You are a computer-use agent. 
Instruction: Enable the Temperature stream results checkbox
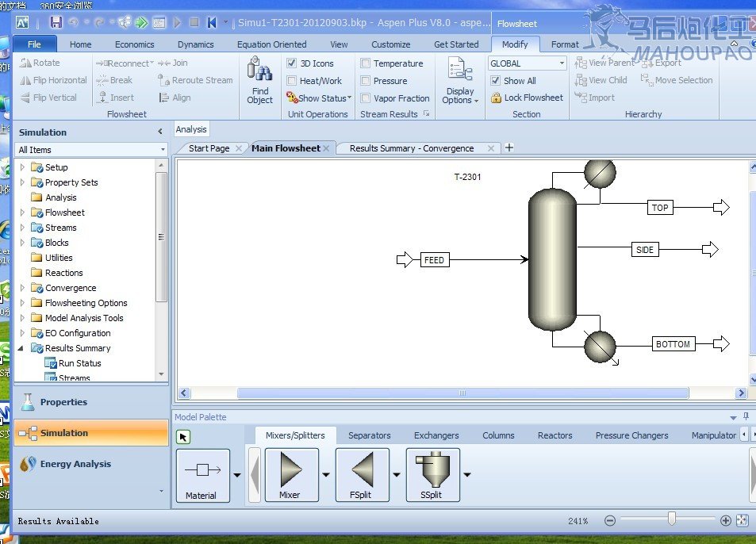(x=366, y=63)
